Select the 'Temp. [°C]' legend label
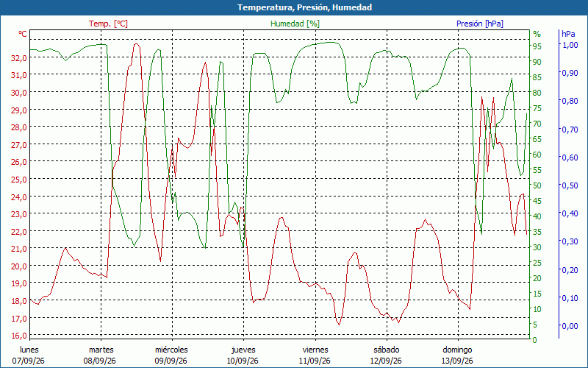Viewport: 588px width, 368px height. tap(108, 24)
